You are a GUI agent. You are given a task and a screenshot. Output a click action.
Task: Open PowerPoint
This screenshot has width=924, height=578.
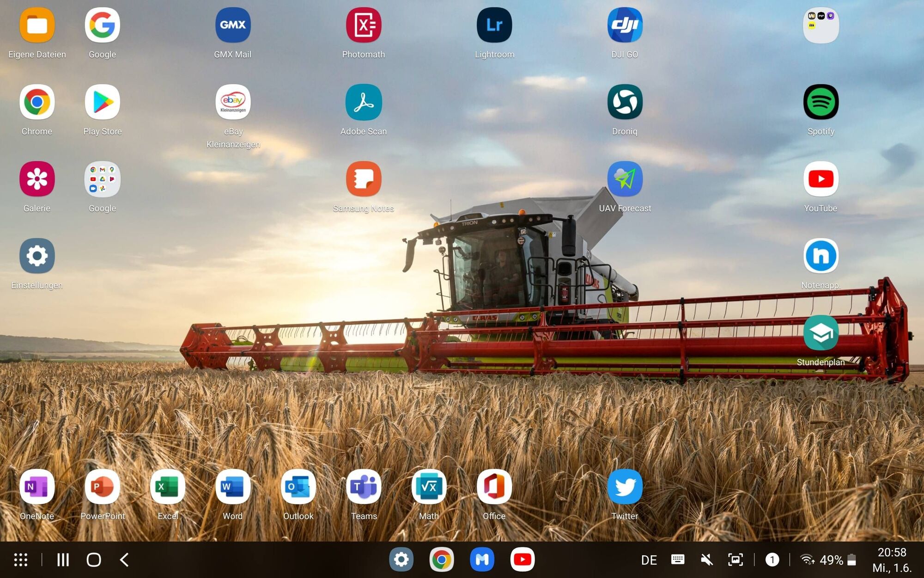[x=102, y=487]
